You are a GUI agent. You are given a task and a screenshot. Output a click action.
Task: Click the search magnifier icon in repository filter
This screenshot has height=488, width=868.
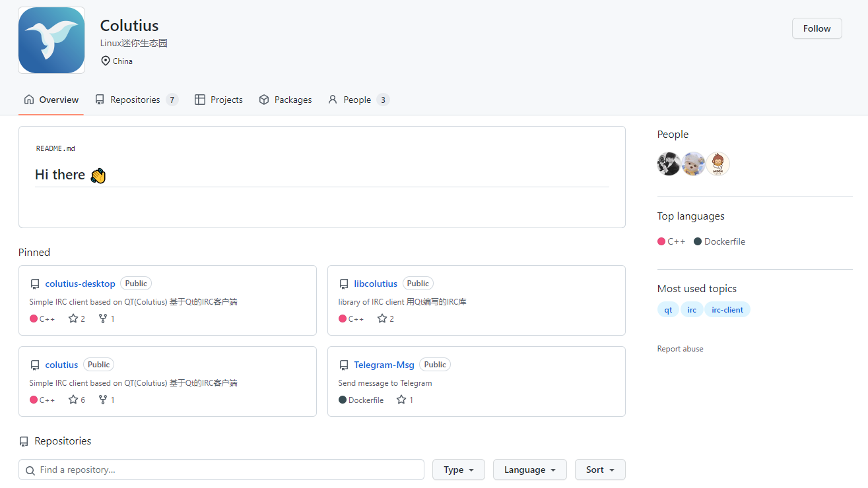coord(30,470)
